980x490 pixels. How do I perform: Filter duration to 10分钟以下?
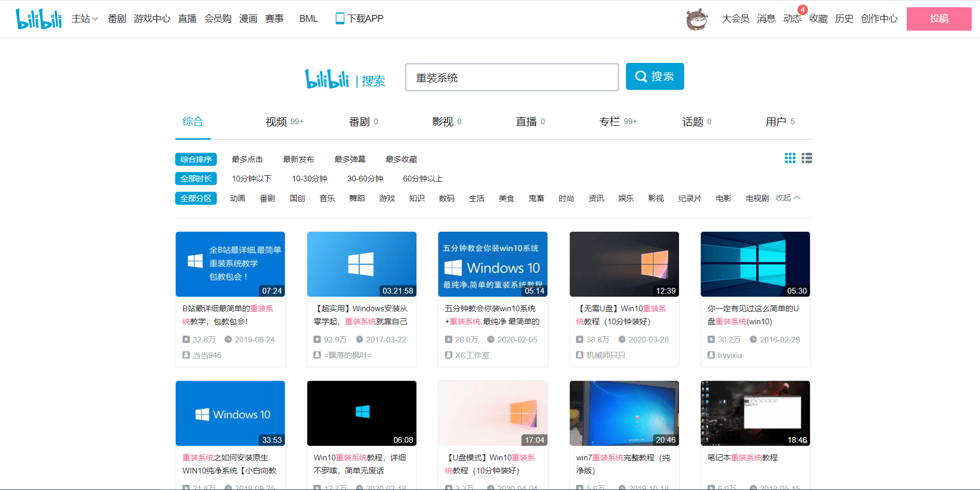click(252, 179)
